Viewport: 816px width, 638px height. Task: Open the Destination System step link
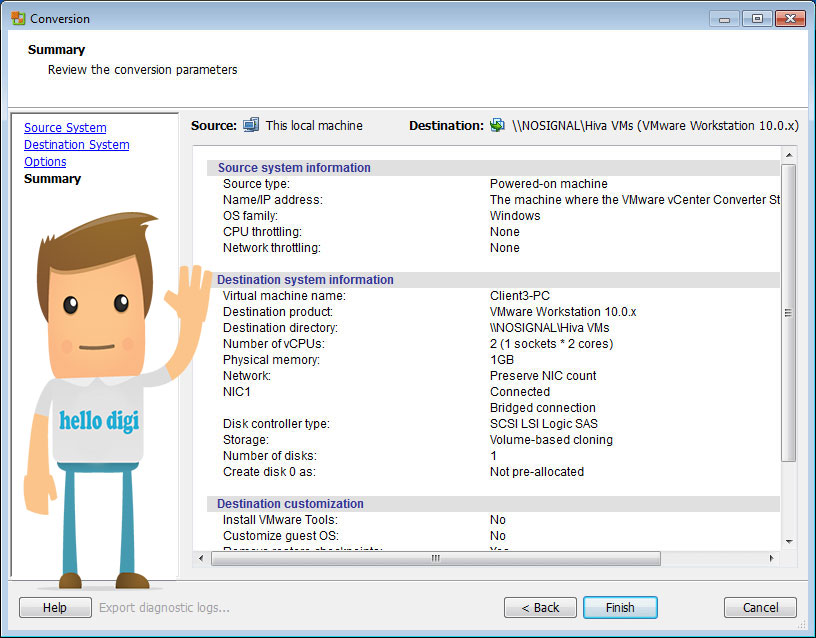point(76,145)
